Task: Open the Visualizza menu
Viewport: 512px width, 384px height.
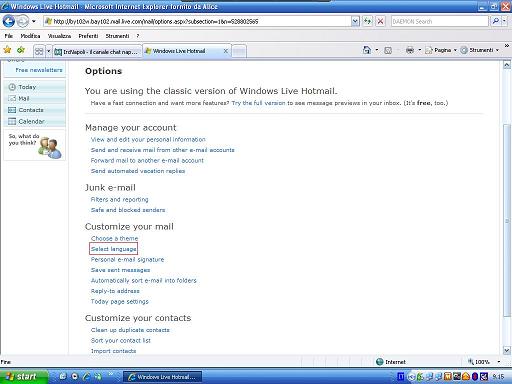Action: click(59, 36)
